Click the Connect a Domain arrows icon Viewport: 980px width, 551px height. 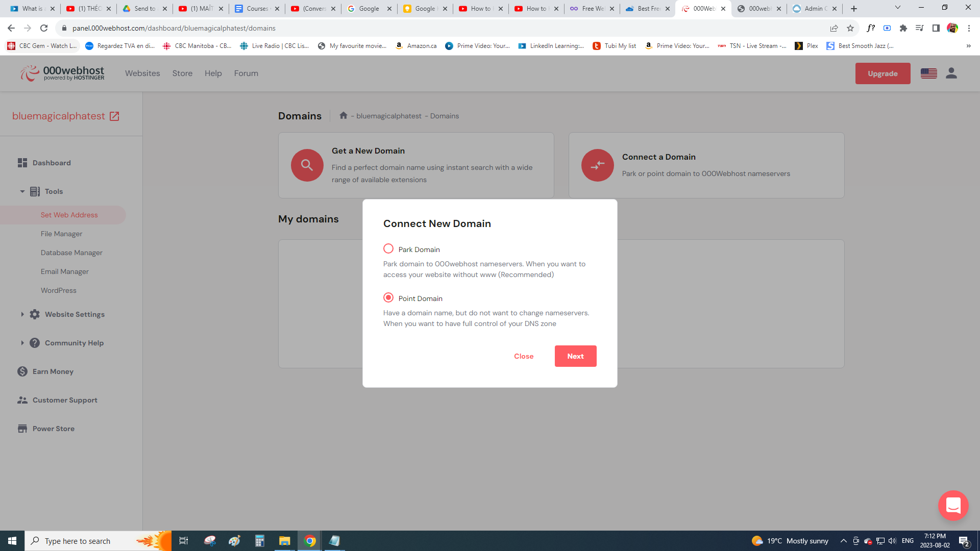(x=597, y=165)
